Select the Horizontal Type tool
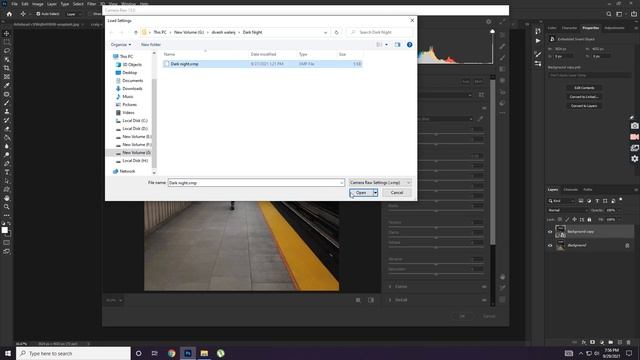640x360 pixels. 7,172
